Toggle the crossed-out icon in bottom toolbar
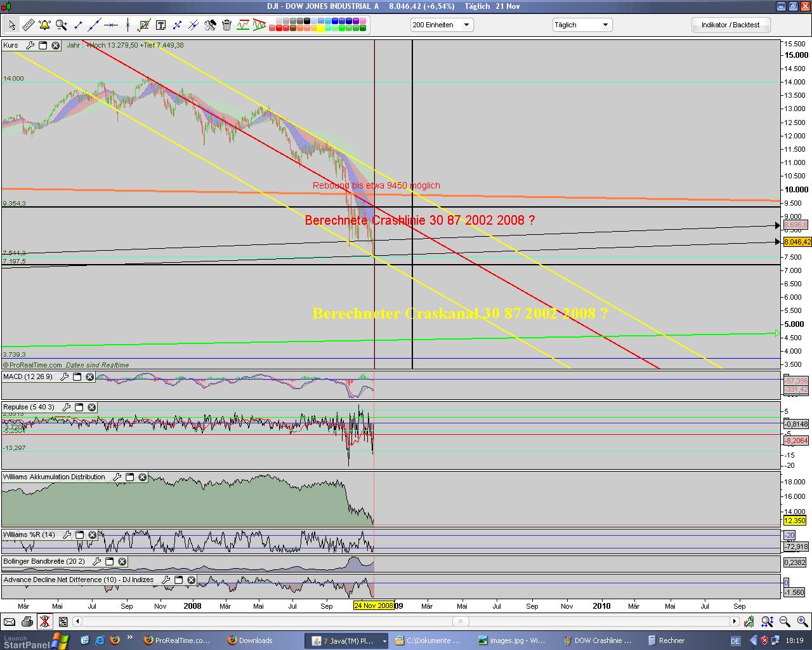The width and height of the screenshot is (812, 650). tap(44, 621)
